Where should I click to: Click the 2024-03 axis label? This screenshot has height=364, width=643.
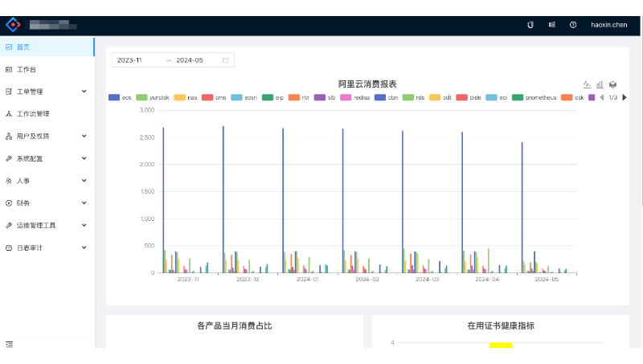427,280
